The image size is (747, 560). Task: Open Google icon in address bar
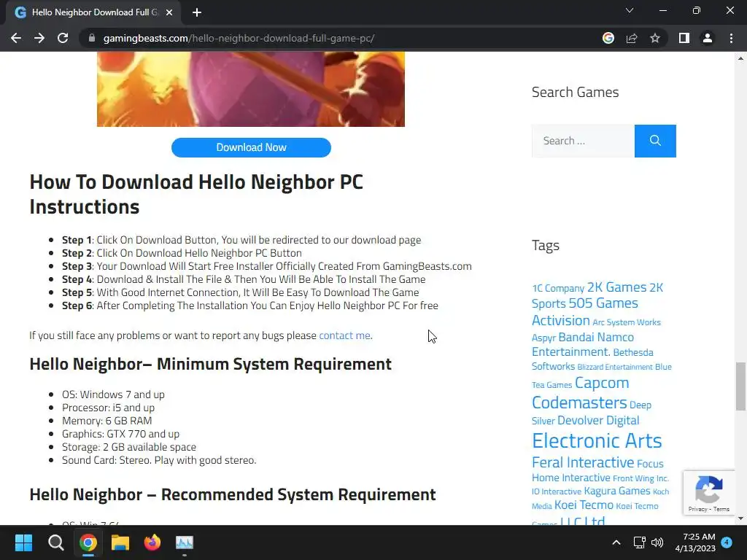pos(608,38)
